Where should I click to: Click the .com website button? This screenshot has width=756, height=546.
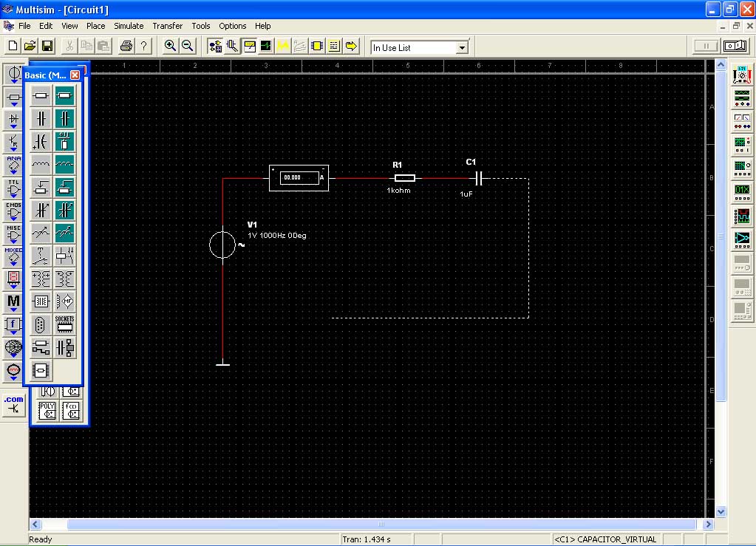[x=13, y=405]
